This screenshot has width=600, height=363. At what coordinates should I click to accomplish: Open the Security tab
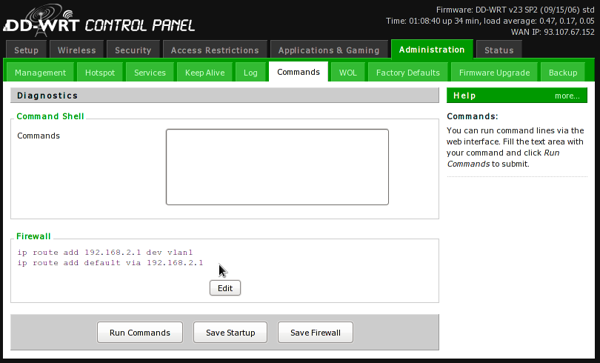tap(133, 50)
